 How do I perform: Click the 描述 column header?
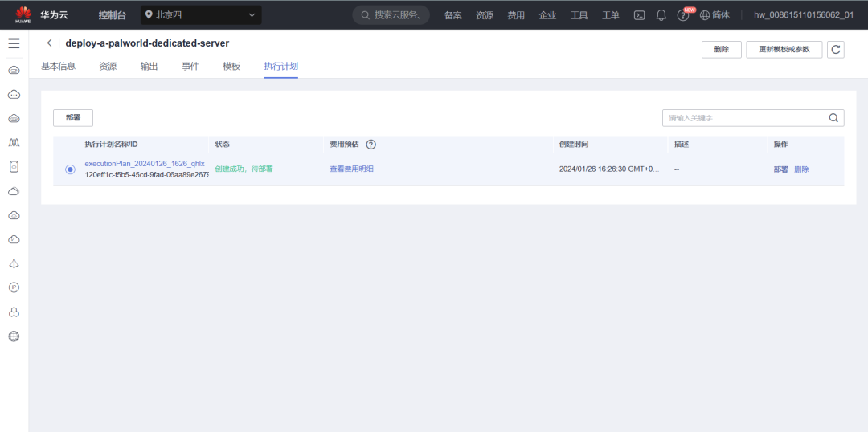pyautogui.click(x=682, y=145)
